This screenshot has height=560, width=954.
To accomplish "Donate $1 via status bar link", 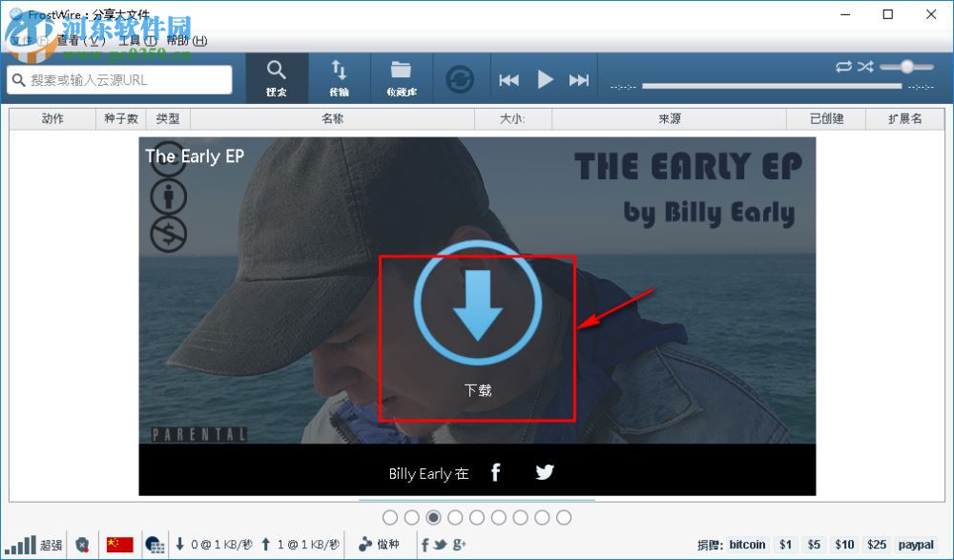I will 785,545.
